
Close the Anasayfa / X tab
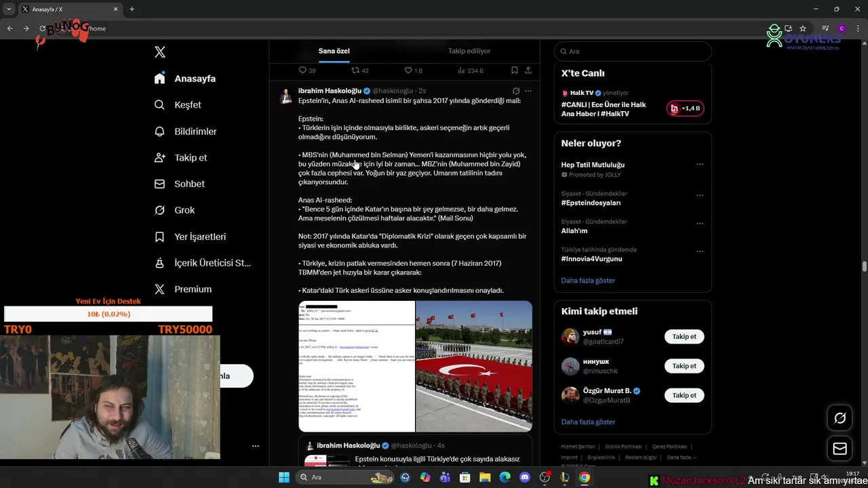(116, 9)
